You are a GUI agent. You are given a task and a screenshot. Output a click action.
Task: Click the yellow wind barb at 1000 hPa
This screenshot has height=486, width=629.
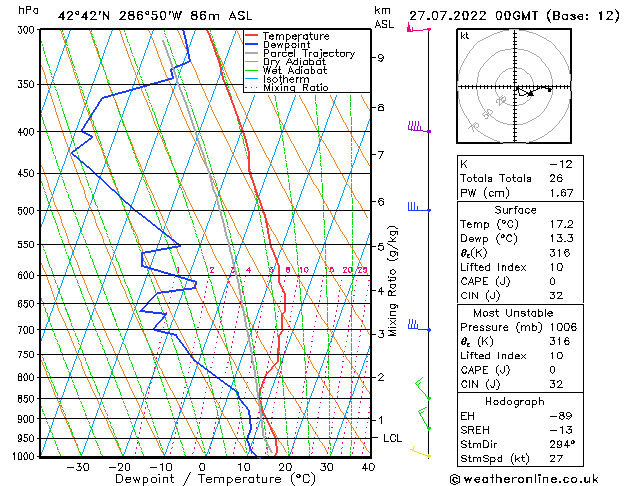[420, 452]
